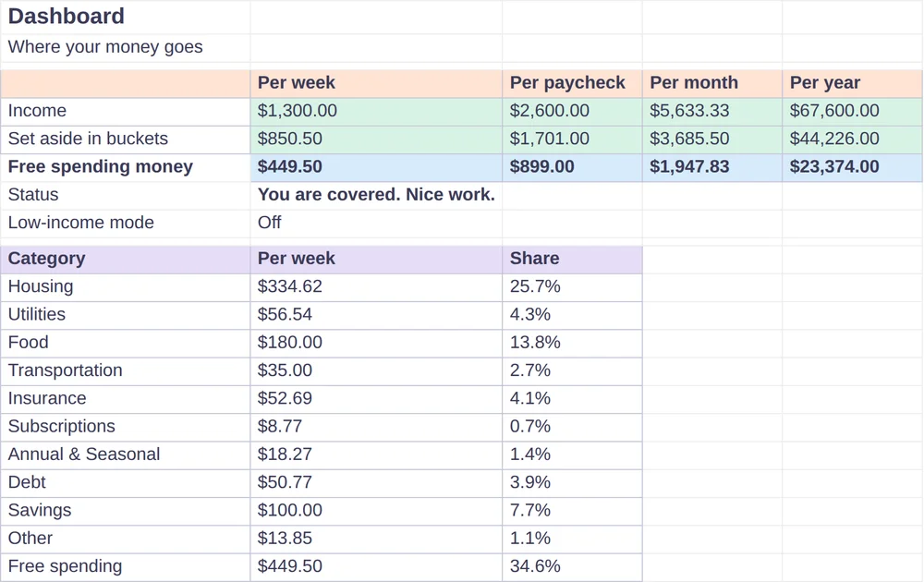Click the Housing category cell
This screenshot has width=924, height=582.
125,287
